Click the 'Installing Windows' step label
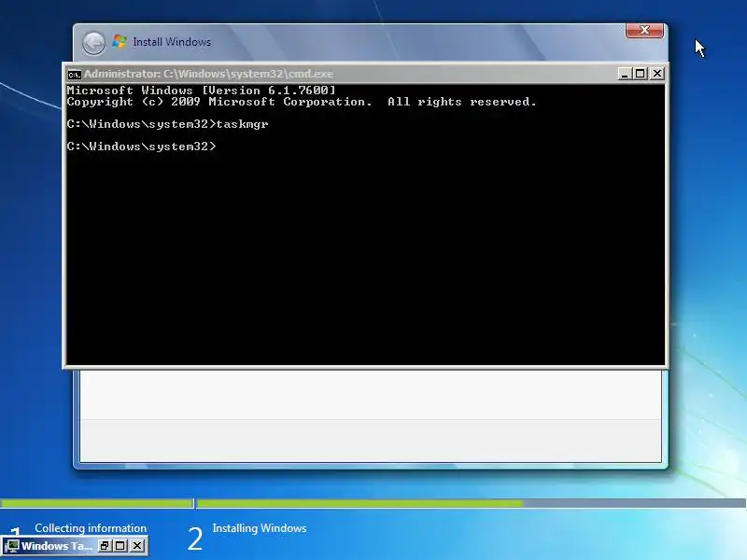Image resolution: width=747 pixels, height=560 pixels. (x=260, y=528)
